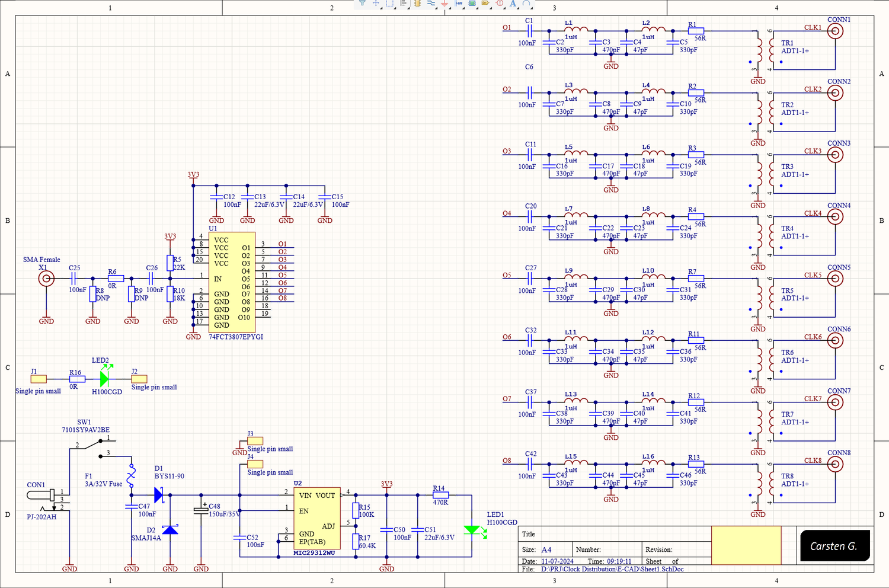Screen dimensions: 889x588
Task: Select the yellow box in title block
Action: (746, 545)
